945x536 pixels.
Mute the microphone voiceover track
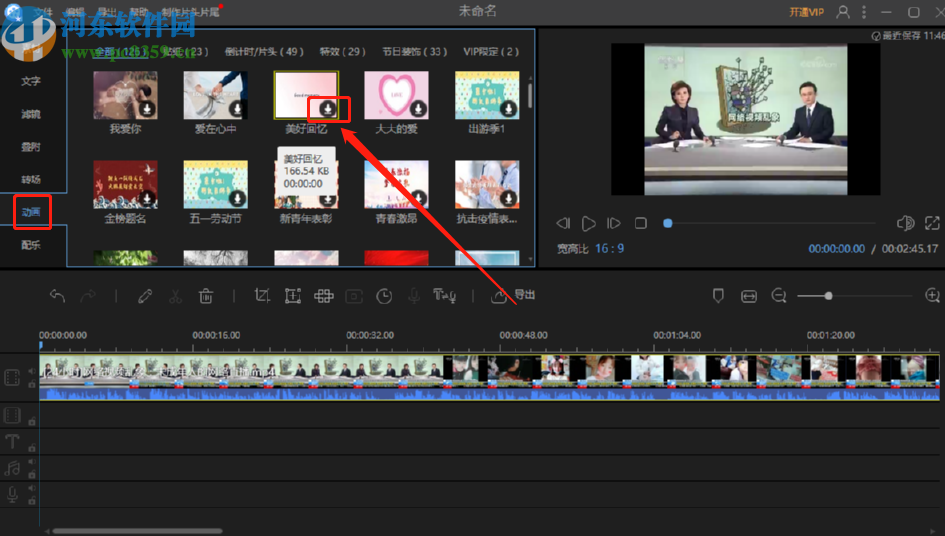(x=31, y=488)
